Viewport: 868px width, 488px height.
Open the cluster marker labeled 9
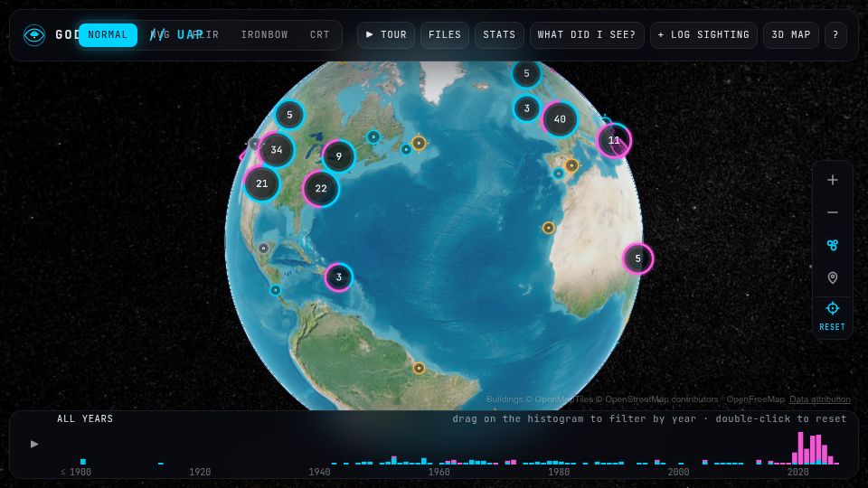pyautogui.click(x=339, y=156)
